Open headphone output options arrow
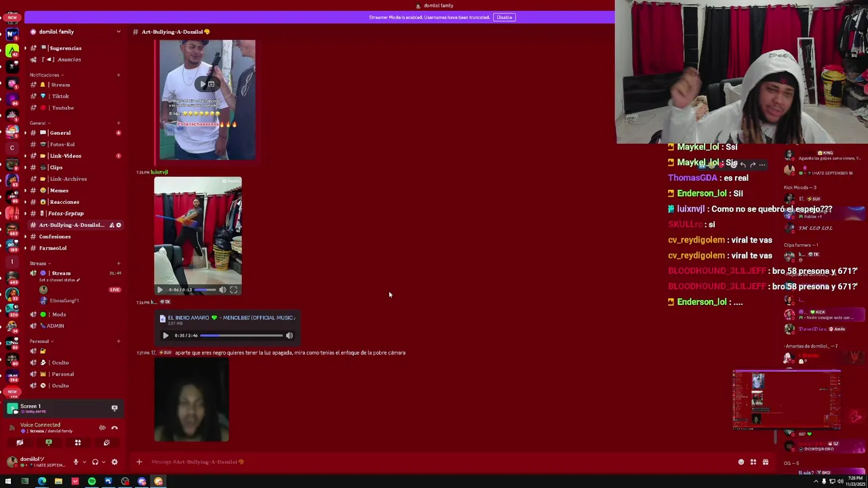 point(104,462)
